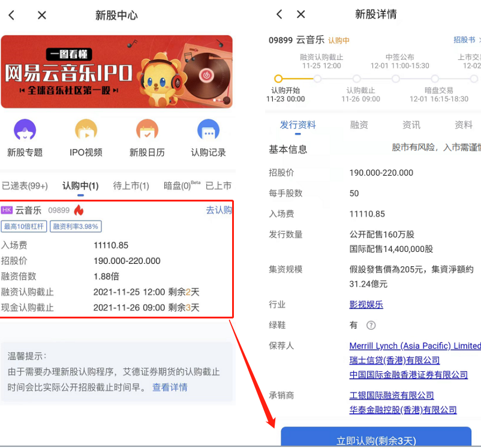Open the 暗盘(0) tab
Screen dimensions: 481x448
[182, 185]
